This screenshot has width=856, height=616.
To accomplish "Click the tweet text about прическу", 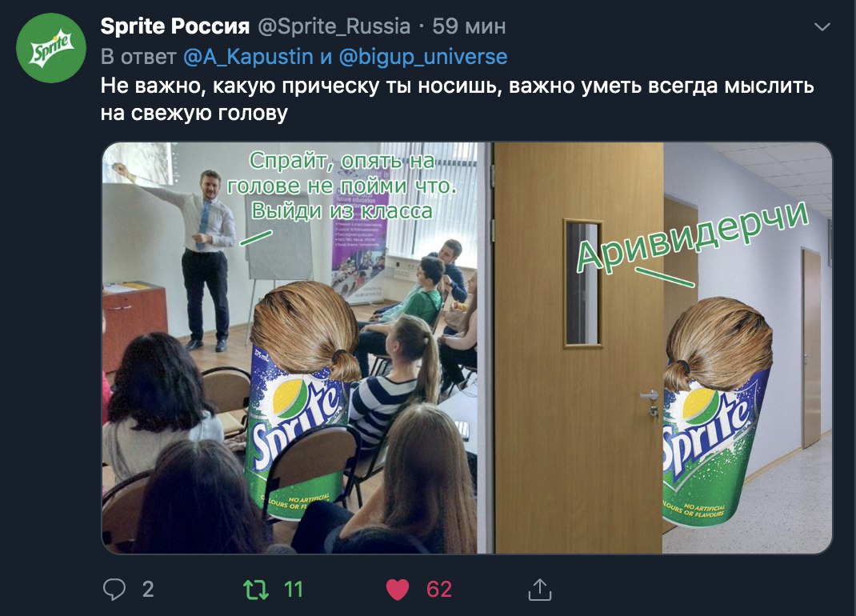I will tap(457, 99).
